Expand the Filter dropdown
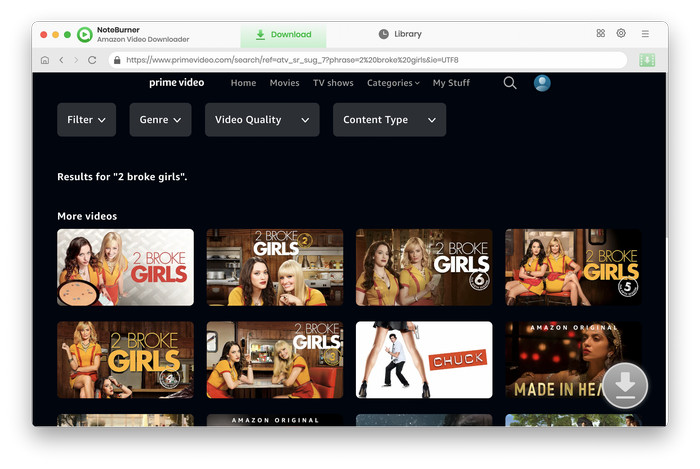The width and height of the screenshot is (700, 469). coord(87,120)
